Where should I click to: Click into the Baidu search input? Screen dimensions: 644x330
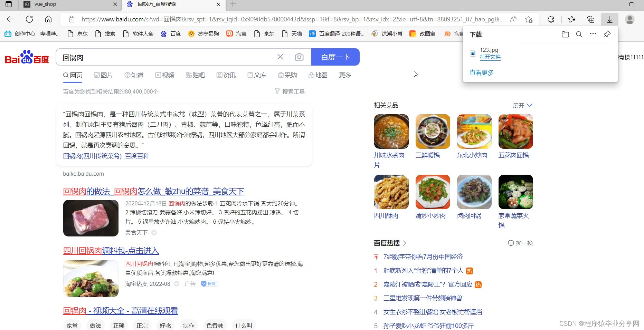tap(168, 57)
